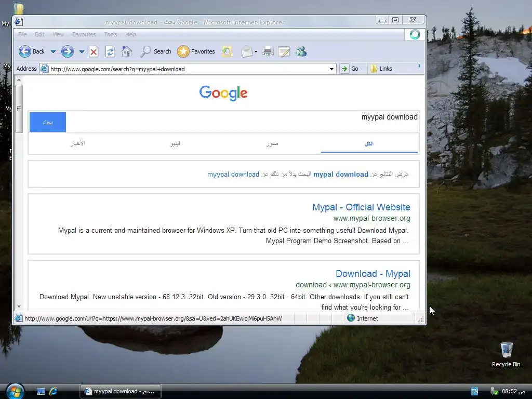532x399 pixels.
Task: Click in the address bar URL field
Action: (x=188, y=69)
